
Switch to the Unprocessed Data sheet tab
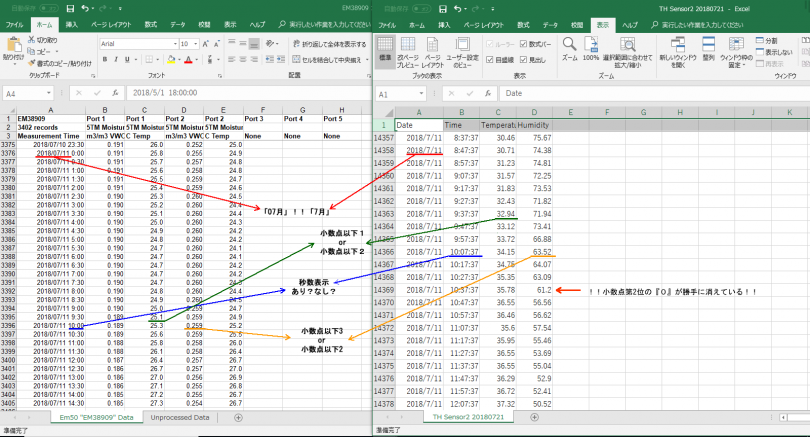[x=180, y=417]
